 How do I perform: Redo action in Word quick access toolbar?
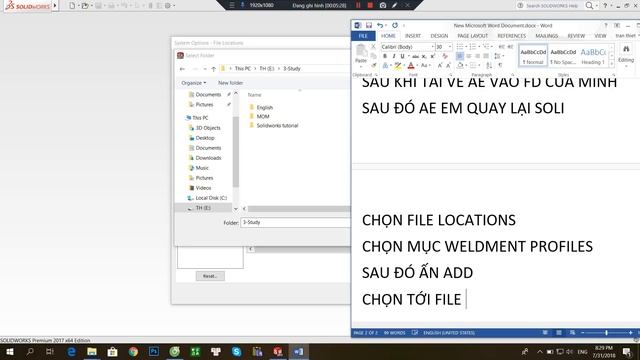(x=395, y=25)
